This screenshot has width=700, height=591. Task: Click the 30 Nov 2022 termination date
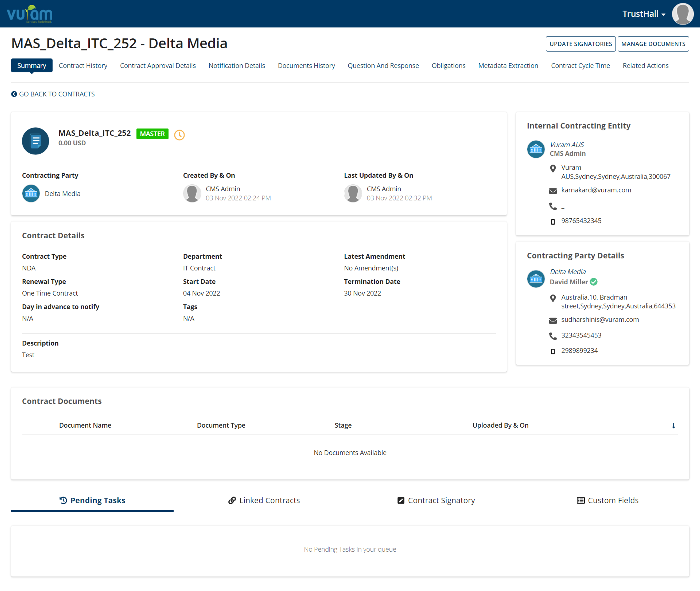362,293
